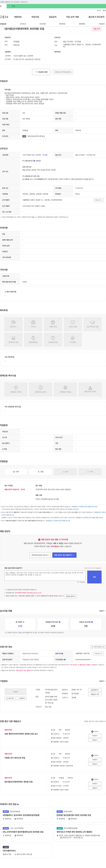The height and width of the screenshot is (868, 106).
Task: Open the 직업 능력 개발 menu
Action: point(72,17)
